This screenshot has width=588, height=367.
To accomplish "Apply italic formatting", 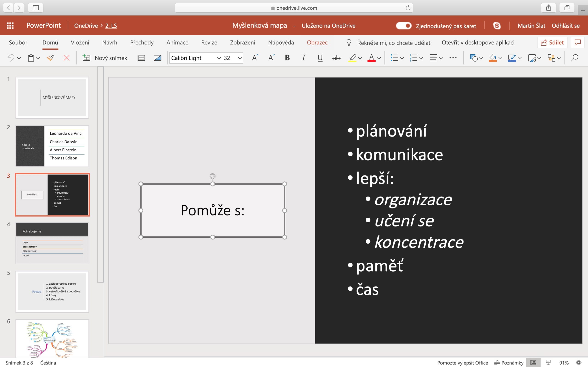I will (303, 58).
